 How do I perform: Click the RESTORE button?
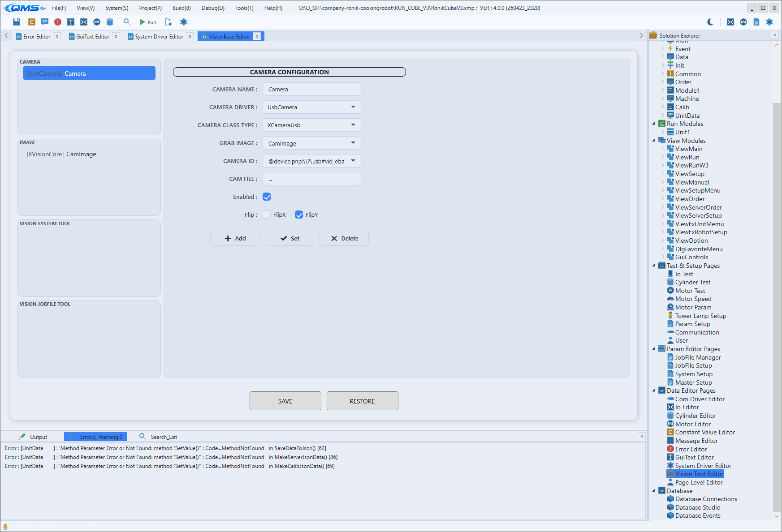[x=363, y=401]
